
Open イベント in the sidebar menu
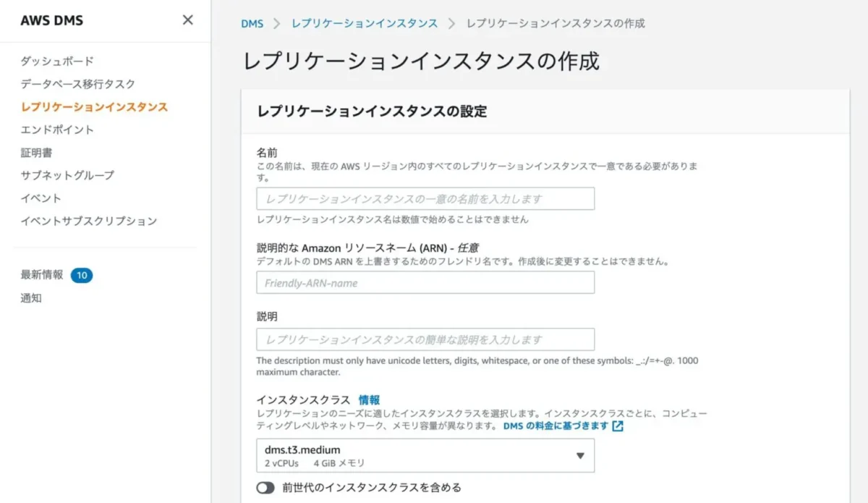41,198
